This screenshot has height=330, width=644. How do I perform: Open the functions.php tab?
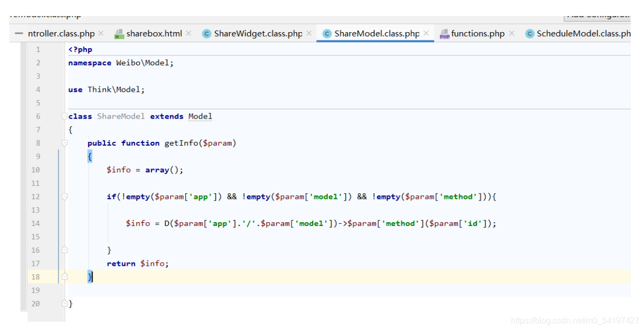[x=478, y=34]
